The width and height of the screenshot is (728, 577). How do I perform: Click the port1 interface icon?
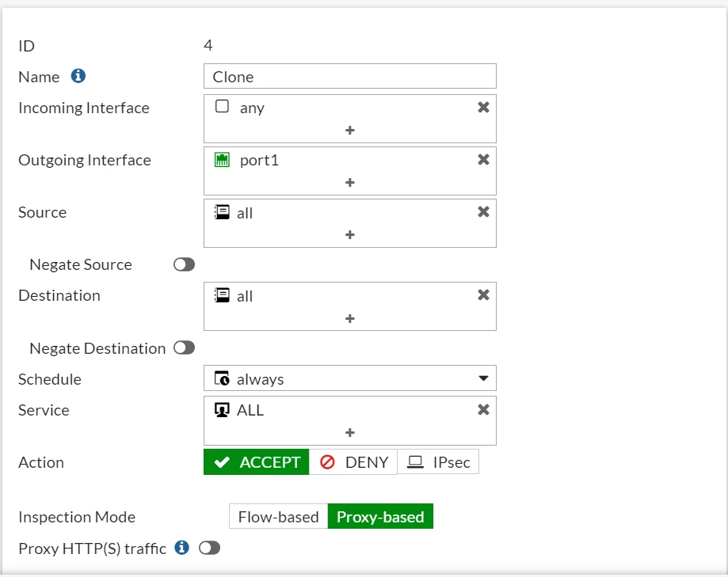coord(222,160)
